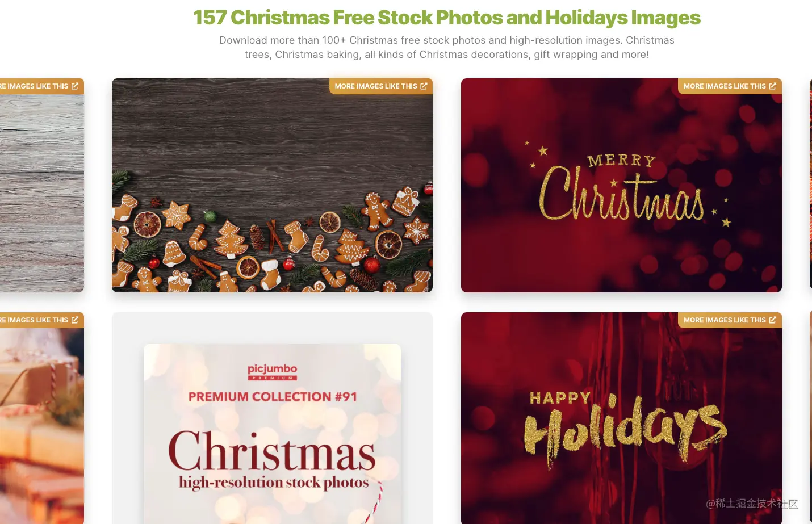Click external-link icon on gray wood image
Screen dimensions: 812x524
[x=74, y=86]
